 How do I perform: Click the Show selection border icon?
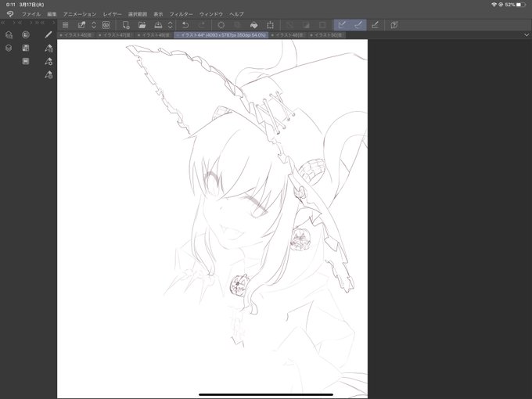322,25
